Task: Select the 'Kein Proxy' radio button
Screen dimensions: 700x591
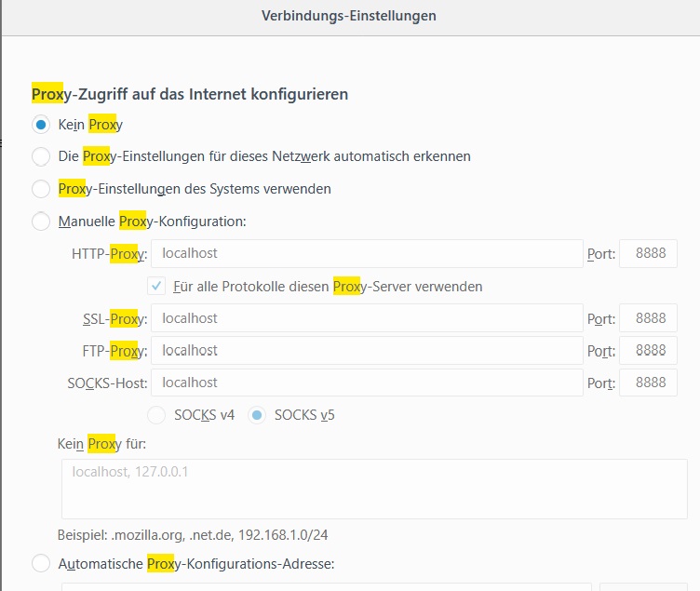Action: pos(41,125)
